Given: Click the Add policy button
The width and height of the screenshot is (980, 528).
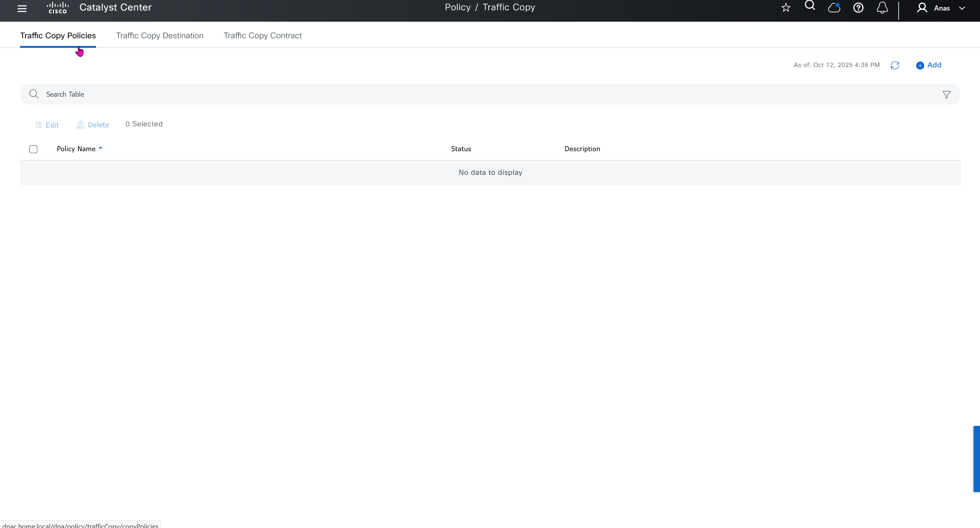Looking at the screenshot, I should (x=929, y=65).
